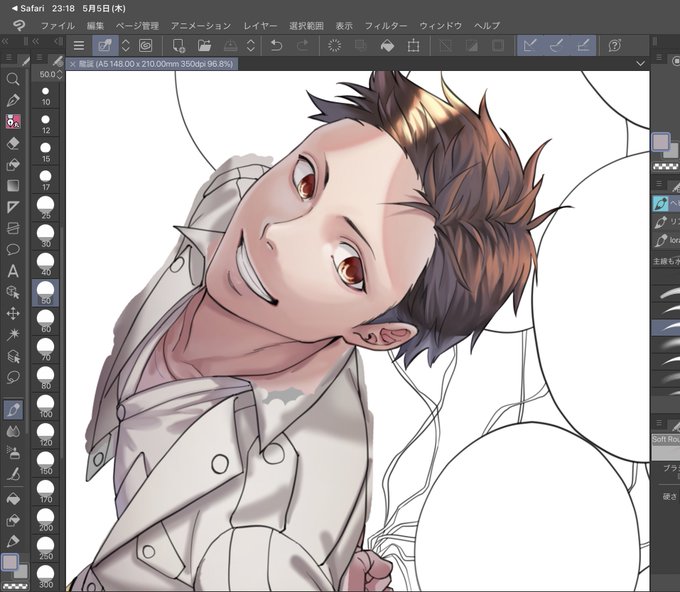Open the アニメーション menu
680x592 pixels.
click(201, 26)
